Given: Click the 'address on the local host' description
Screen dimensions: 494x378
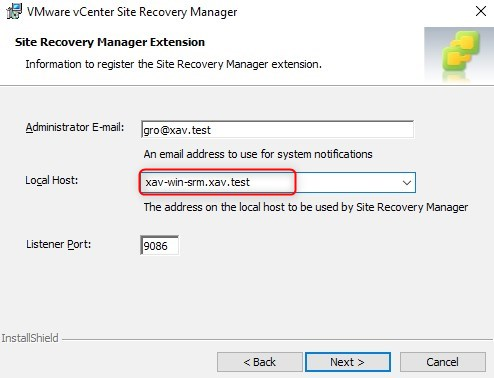Looking at the screenshot, I should pyautogui.click(x=306, y=207).
